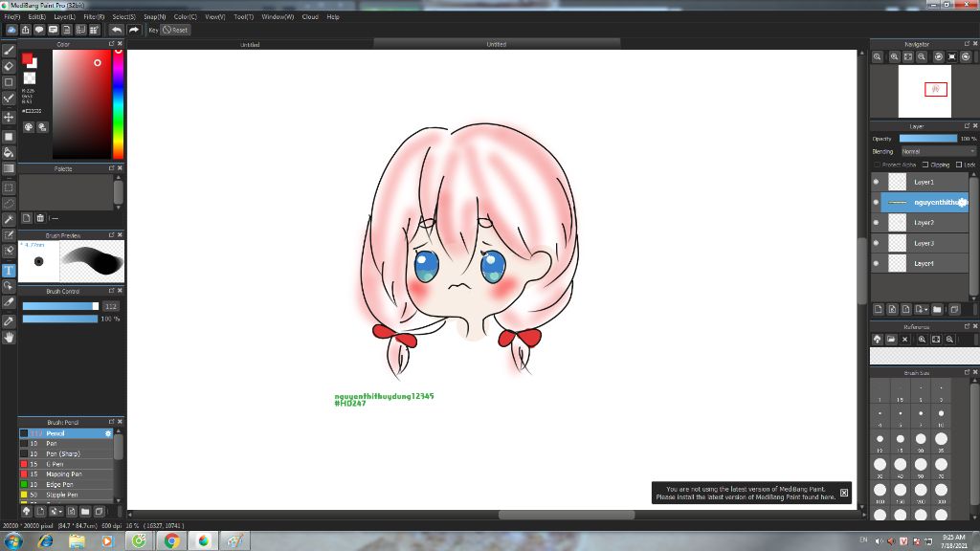This screenshot has height=551, width=980.
Task: Open the Filter menu
Action: tap(94, 17)
